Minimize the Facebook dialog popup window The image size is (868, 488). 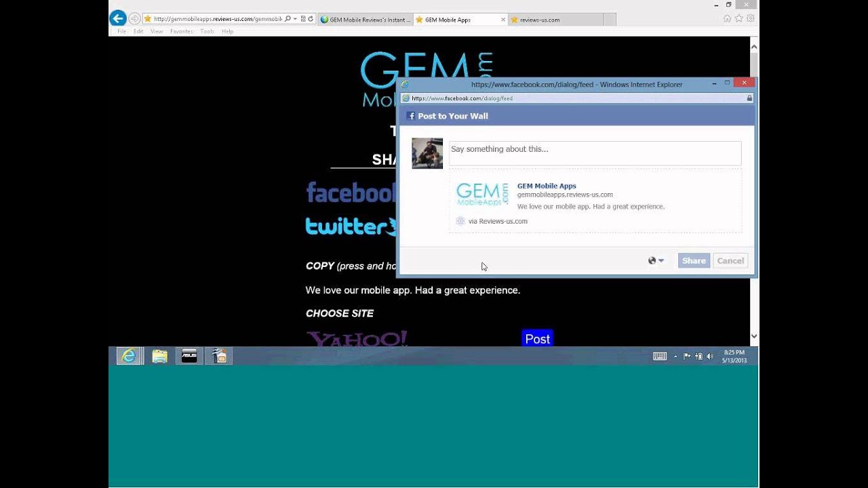point(715,83)
